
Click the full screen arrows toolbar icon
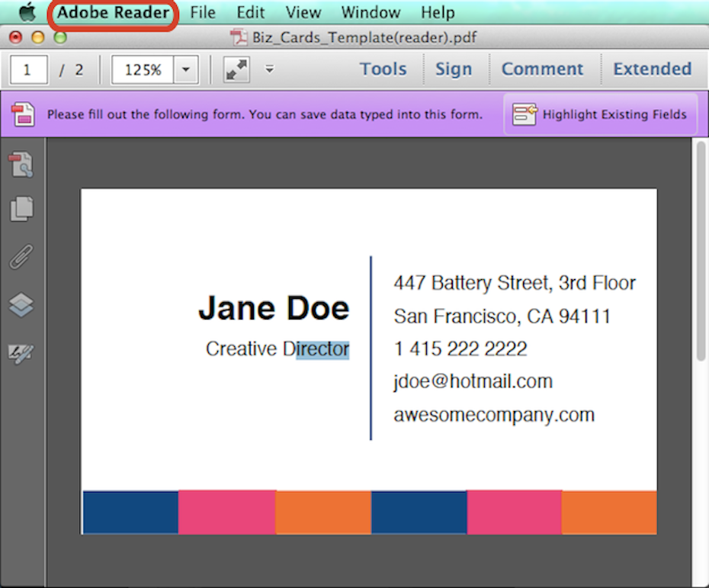(x=236, y=70)
